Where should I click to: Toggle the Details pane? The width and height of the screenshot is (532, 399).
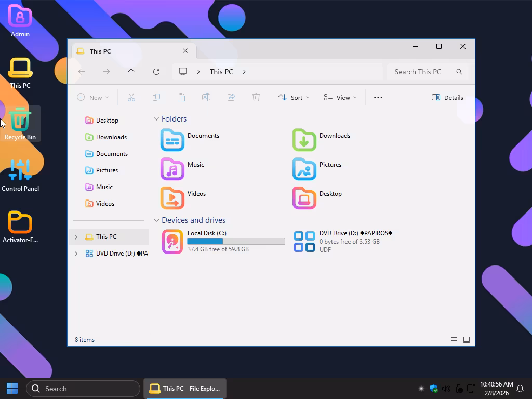coord(447,97)
